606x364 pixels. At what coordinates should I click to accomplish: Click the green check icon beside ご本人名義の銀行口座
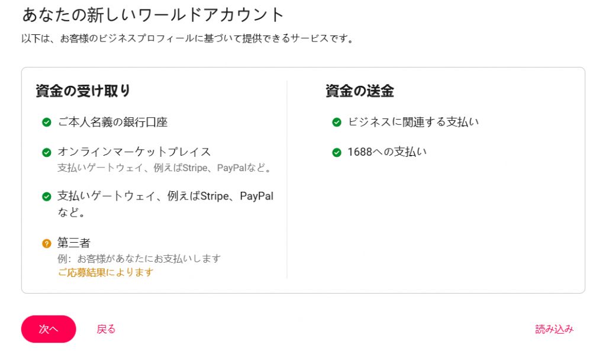(x=46, y=123)
